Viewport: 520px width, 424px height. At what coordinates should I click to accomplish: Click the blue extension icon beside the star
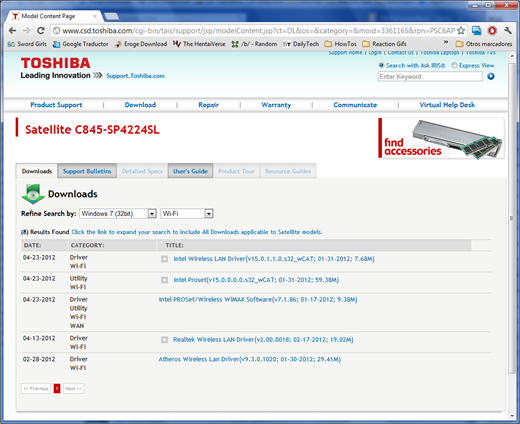pyautogui.click(x=477, y=31)
